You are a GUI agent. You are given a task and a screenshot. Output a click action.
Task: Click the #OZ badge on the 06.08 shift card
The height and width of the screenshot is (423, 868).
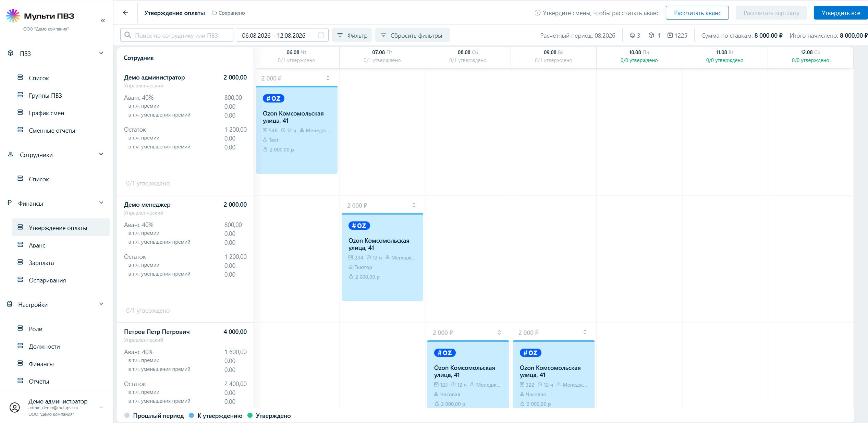tap(273, 98)
